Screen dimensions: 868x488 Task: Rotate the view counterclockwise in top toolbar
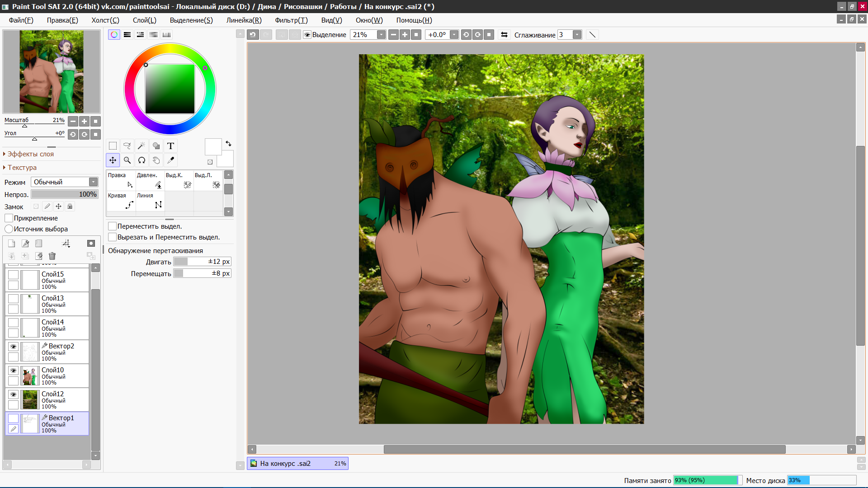466,35
